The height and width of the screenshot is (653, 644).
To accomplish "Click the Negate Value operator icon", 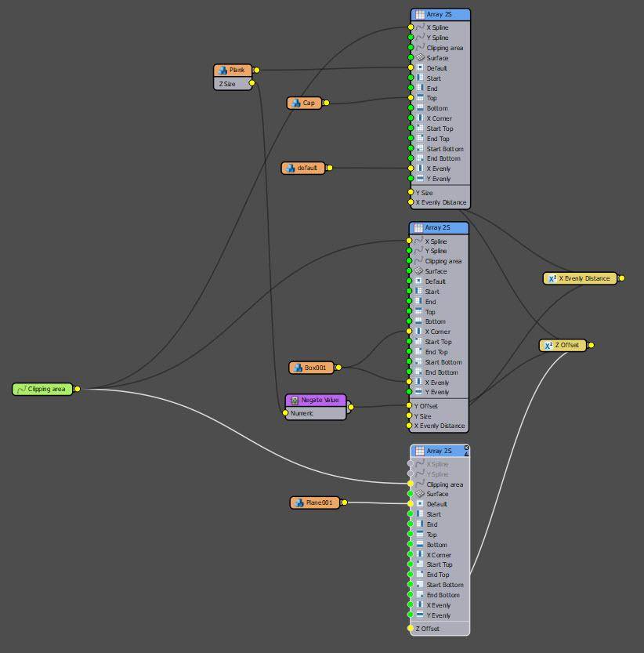I will tap(295, 400).
